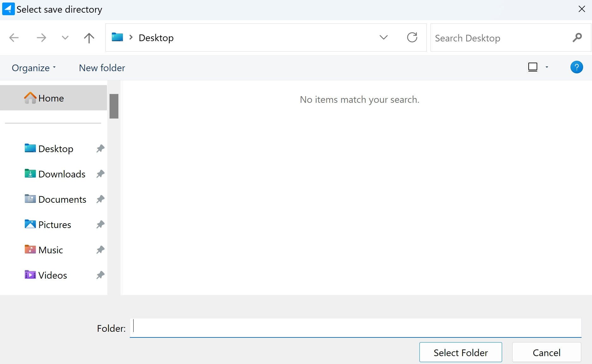The image size is (592, 364).
Task: Unpin Downloads from quick access
Action: pos(100,174)
